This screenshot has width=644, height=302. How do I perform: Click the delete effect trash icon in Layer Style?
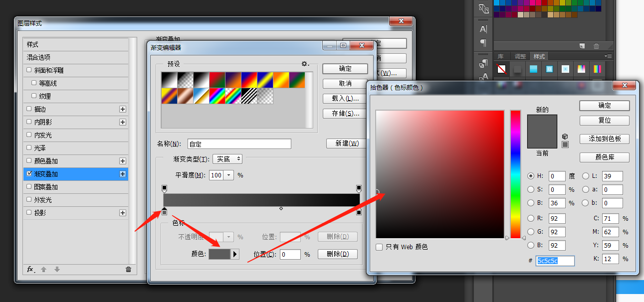pos(129,269)
